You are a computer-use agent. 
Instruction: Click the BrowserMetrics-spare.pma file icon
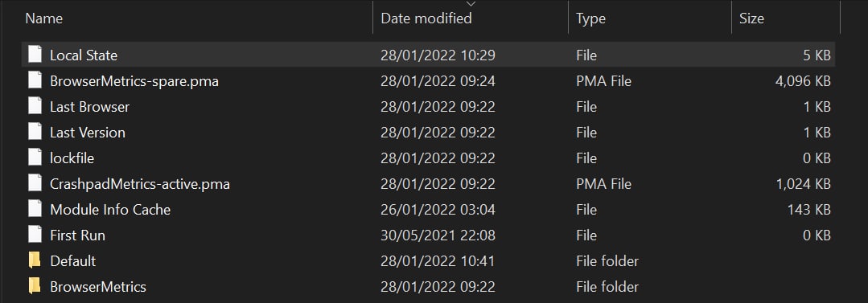coord(35,80)
